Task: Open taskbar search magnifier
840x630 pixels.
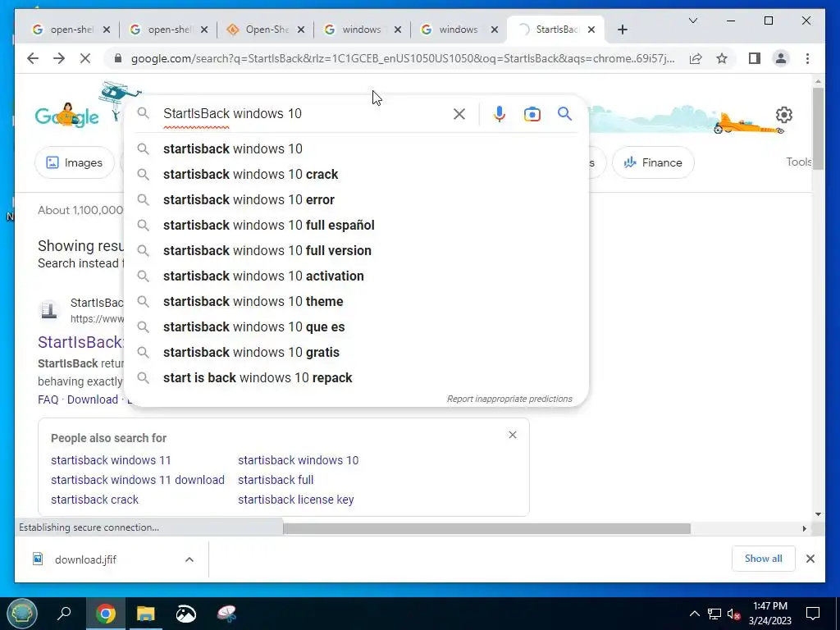Action: pyautogui.click(x=64, y=613)
